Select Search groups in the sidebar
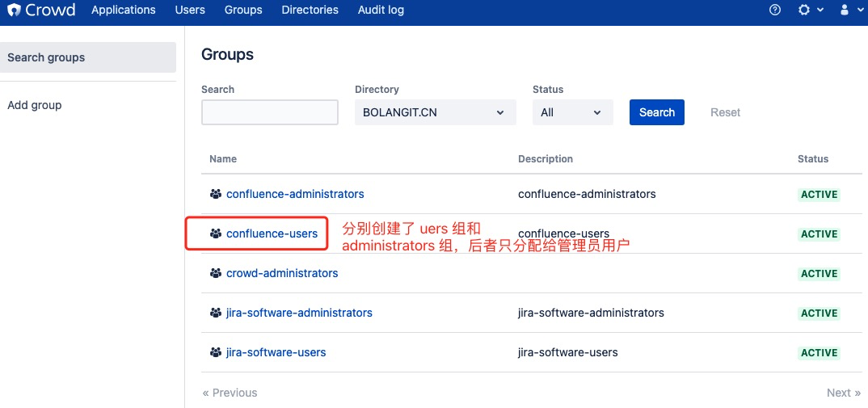 [46, 57]
